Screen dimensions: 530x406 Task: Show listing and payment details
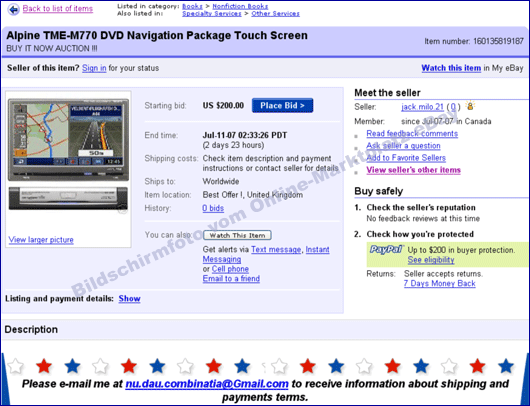(129, 298)
